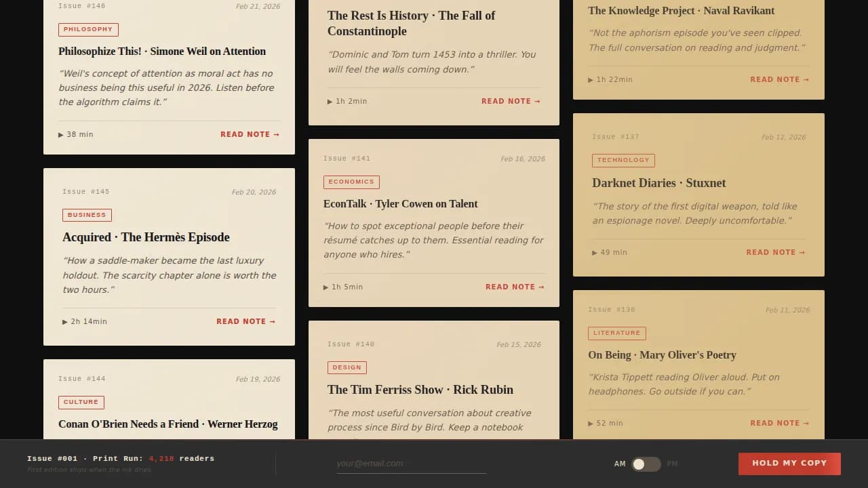Click the Issue #137 label
This screenshot has width=868, height=488.
[x=616, y=137]
